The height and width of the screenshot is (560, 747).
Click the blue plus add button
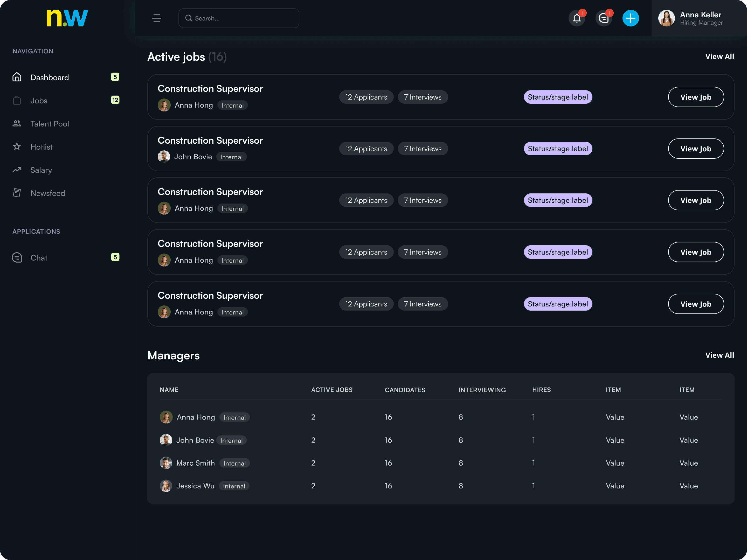coord(631,18)
